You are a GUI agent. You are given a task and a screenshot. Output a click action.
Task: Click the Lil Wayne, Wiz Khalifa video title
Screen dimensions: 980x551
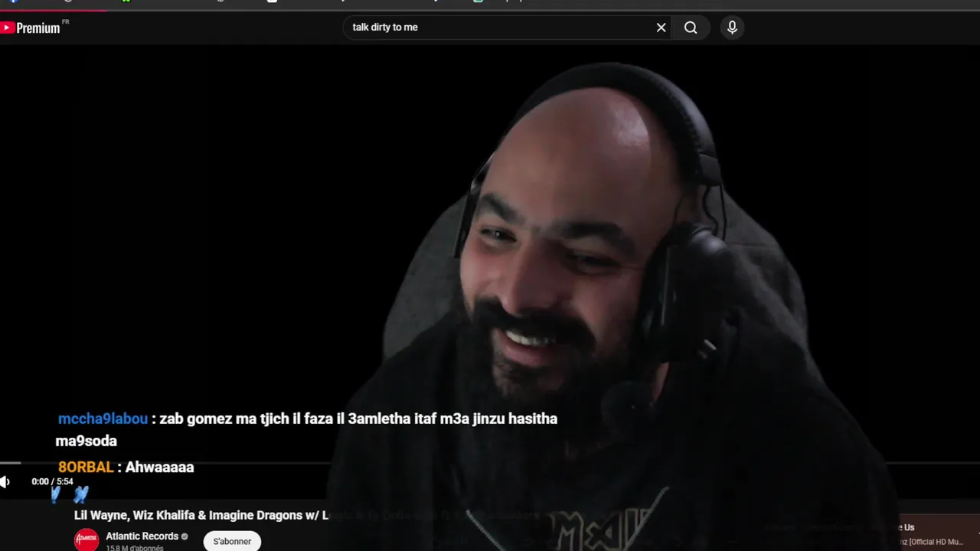click(201, 515)
